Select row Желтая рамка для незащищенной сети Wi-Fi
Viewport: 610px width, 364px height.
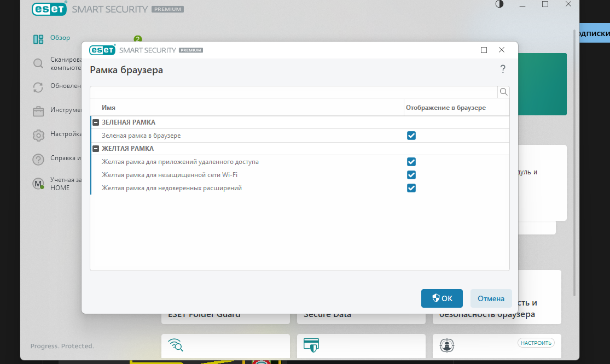(x=300, y=175)
